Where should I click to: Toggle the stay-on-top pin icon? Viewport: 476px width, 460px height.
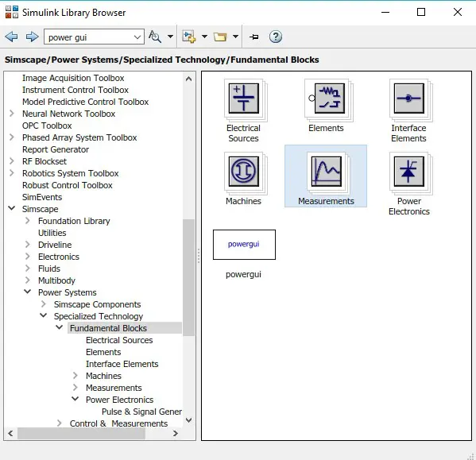point(254,37)
